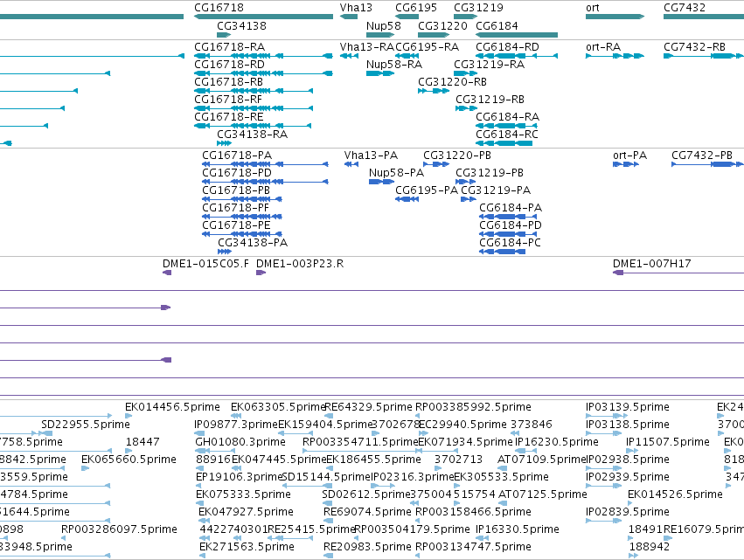744x560 pixels.
Task: Open CDS CG6184-PC label
Action: click(510, 243)
